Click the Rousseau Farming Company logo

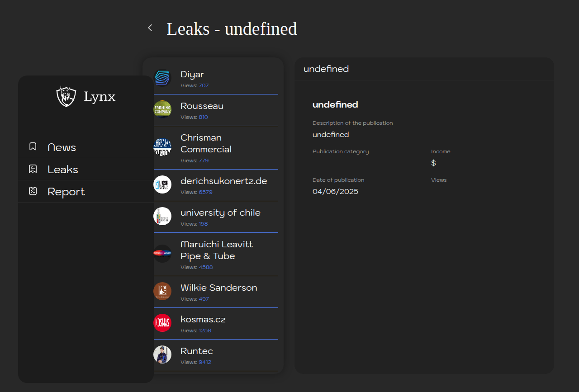(162, 109)
